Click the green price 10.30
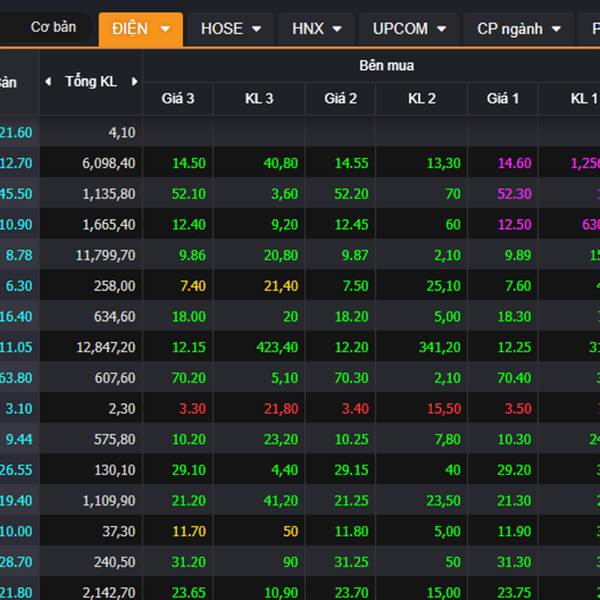600x600 pixels. pyautogui.click(x=514, y=439)
